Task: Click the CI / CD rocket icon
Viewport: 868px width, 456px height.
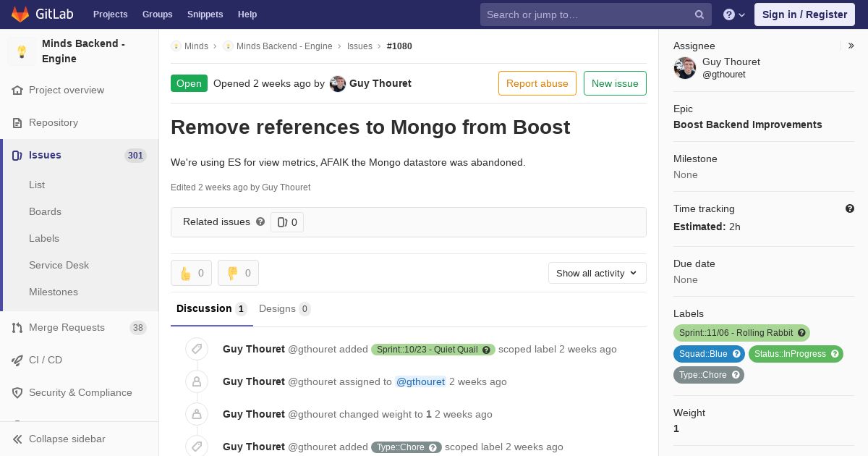Action: click(17, 360)
